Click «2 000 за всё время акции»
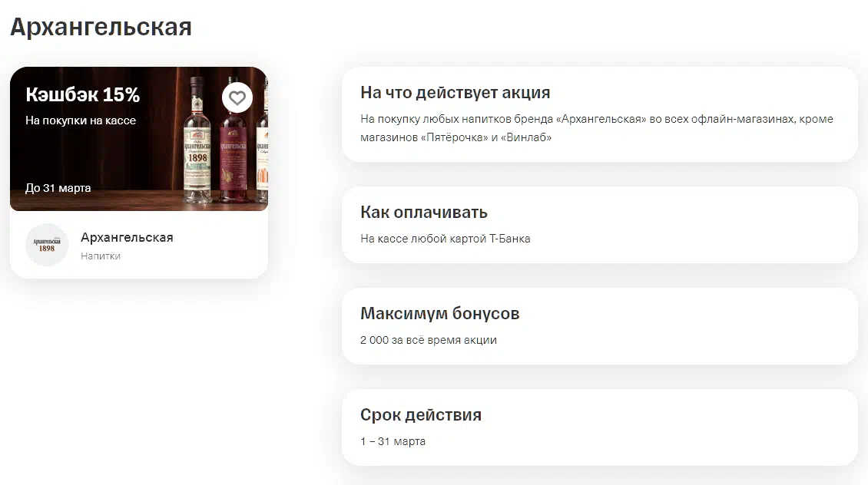 428,340
